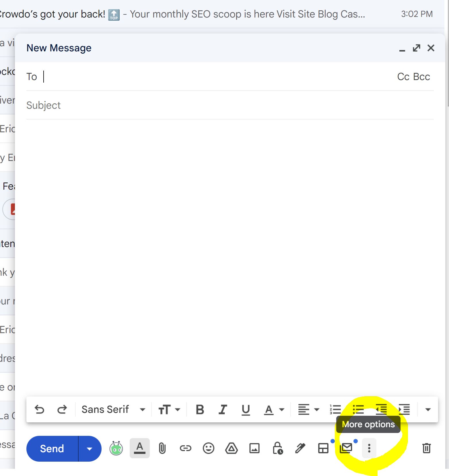Insert a link into the message
The image size is (449, 476).
pyautogui.click(x=185, y=448)
